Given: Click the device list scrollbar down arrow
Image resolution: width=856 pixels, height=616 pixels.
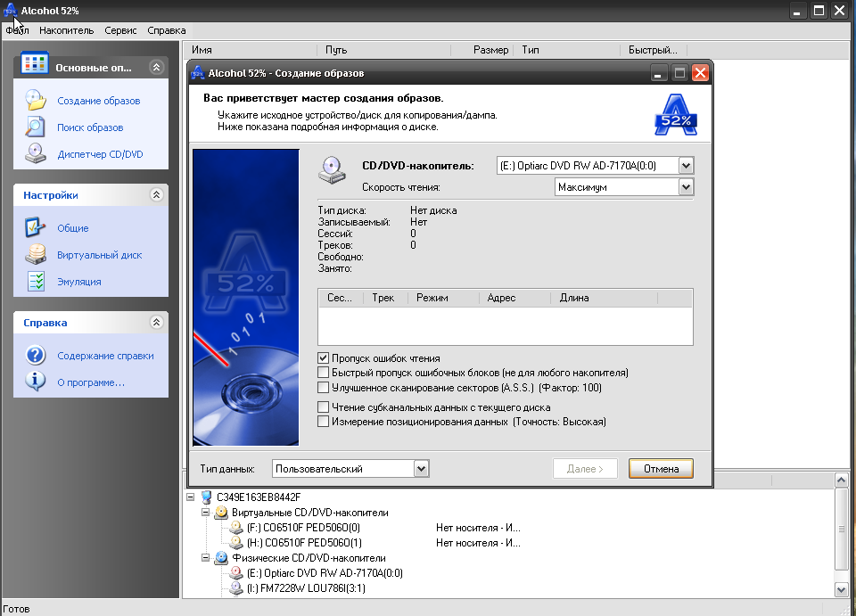Looking at the screenshot, I should tap(841, 588).
